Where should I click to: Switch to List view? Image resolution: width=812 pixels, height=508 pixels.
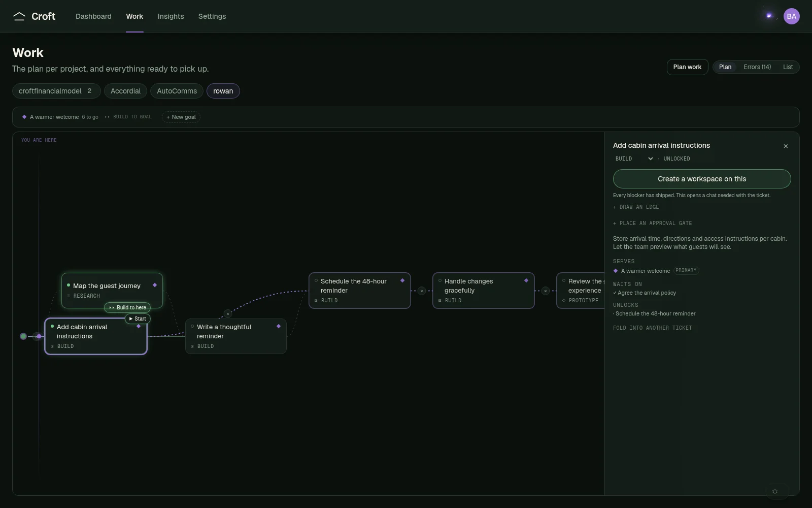pyautogui.click(x=788, y=67)
